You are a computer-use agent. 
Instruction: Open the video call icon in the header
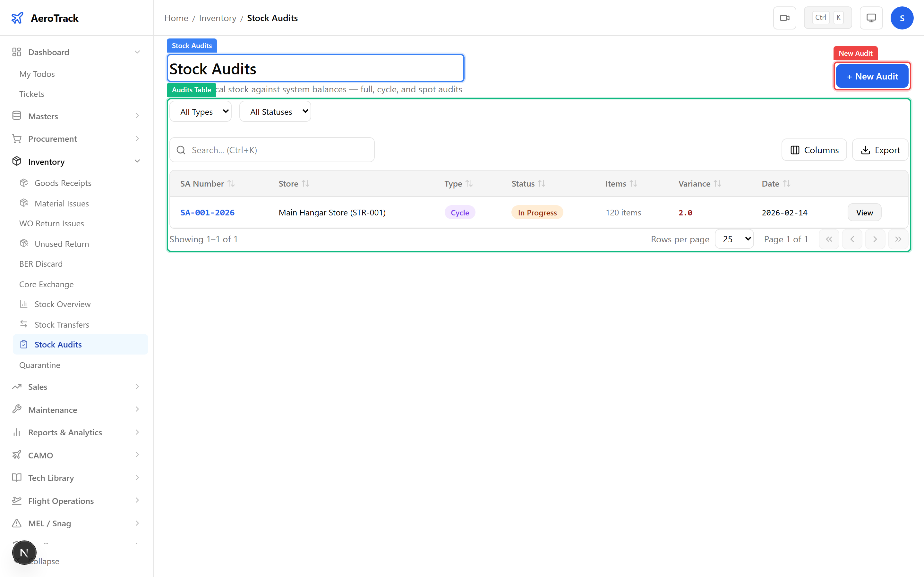pyautogui.click(x=785, y=18)
